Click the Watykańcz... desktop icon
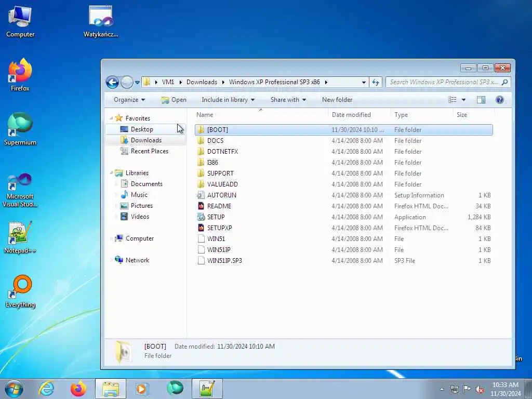532x399 pixels. tap(101, 21)
